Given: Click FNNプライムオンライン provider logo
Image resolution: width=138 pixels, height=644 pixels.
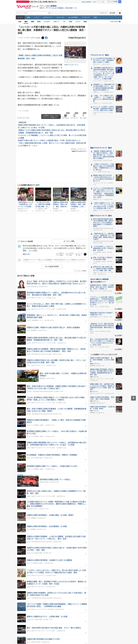Looking at the screenshot, I should 77,38.
